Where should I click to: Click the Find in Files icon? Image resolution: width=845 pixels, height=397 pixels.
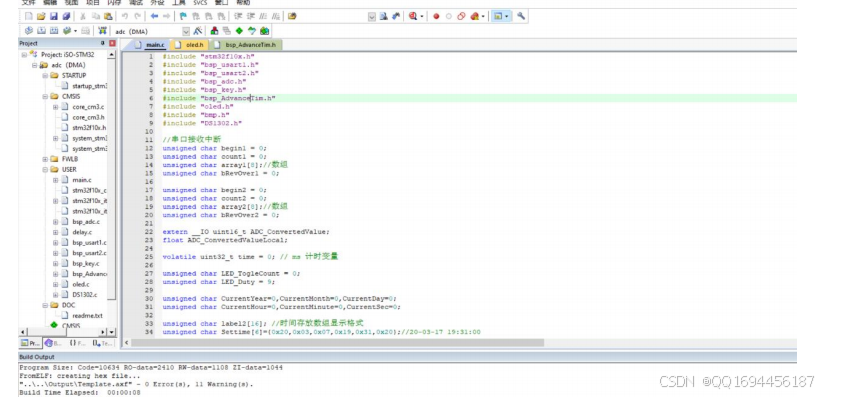pyautogui.click(x=292, y=16)
